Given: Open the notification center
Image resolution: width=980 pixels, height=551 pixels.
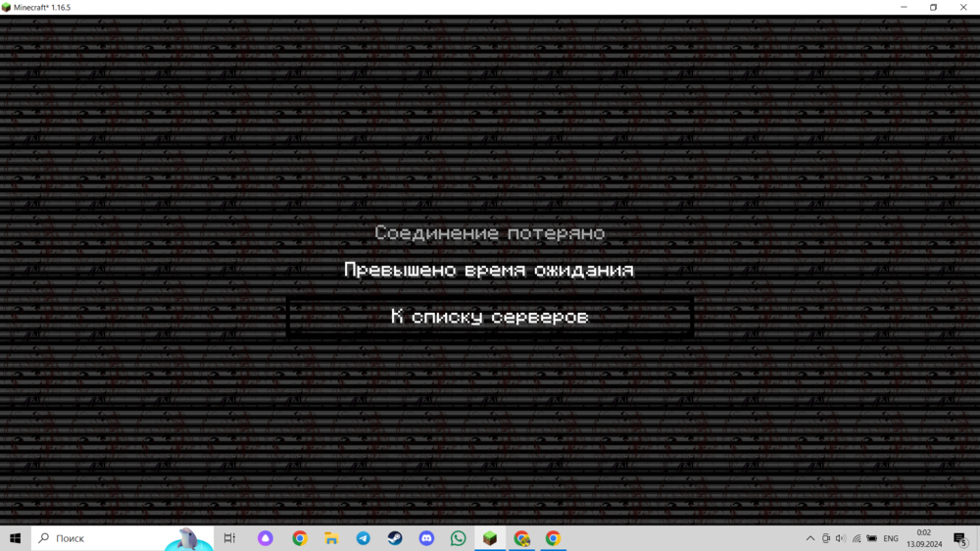Looking at the screenshot, I should pyautogui.click(x=960, y=538).
